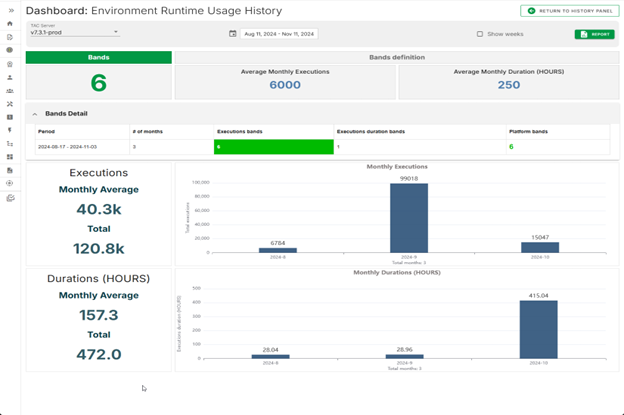The width and height of the screenshot is (624, 415).
Task: Click Return to History Panel button
Action: pos(568,10)
